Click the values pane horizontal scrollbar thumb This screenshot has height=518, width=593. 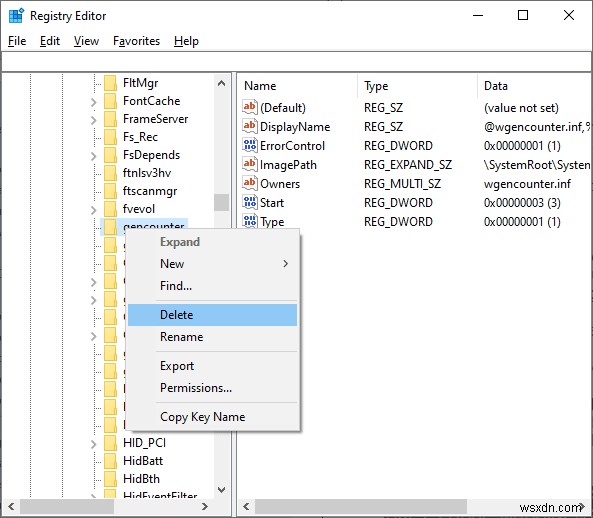(x=361, y=506)
